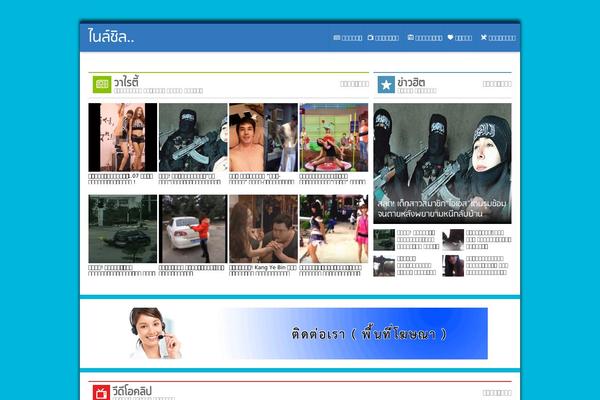This screenshot has height=400, width=600.
Task: Open the nav item with the crossed-tools icon
Action: [498, 38]
